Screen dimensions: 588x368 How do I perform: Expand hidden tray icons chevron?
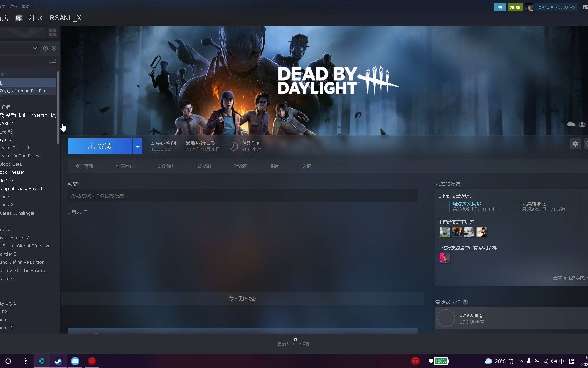click(521, 361)
